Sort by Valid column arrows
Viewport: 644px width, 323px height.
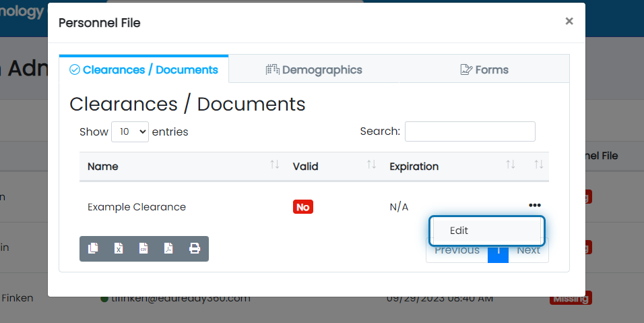coord(371,165)
